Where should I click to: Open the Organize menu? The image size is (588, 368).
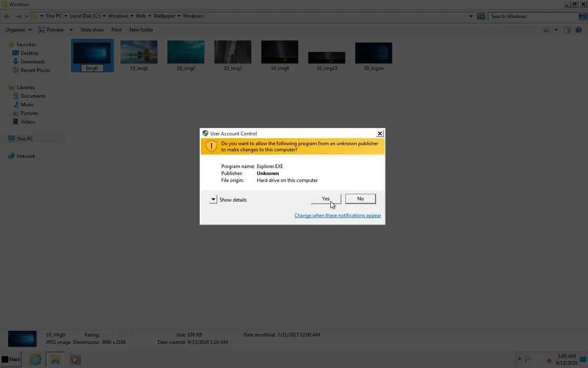(18, 30)
